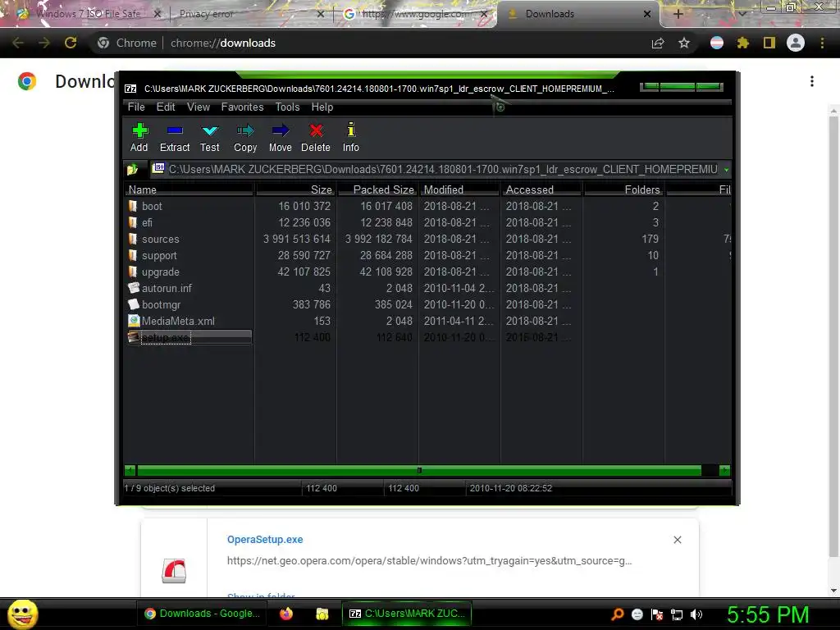The height and width of the screenshot is (630, 840).
Task: Select the support folder icon
Action: click(133, 256)
